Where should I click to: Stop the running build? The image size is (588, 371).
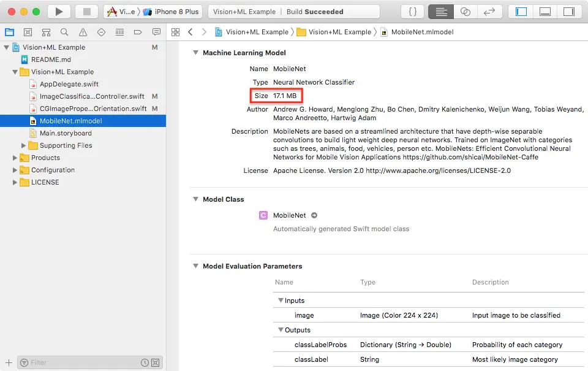[x=86, y=12]
